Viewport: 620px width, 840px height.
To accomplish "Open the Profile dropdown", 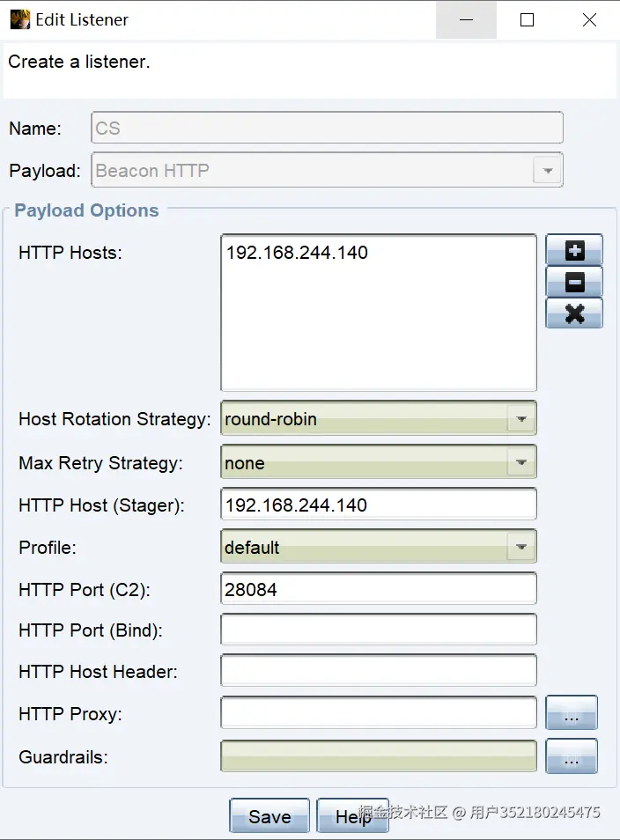I will (521, 546).
